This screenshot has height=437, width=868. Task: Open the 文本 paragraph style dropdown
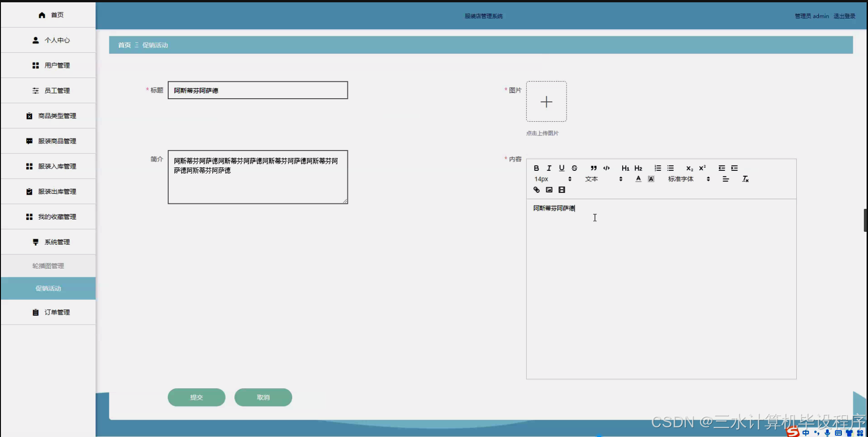coord(592,179)
